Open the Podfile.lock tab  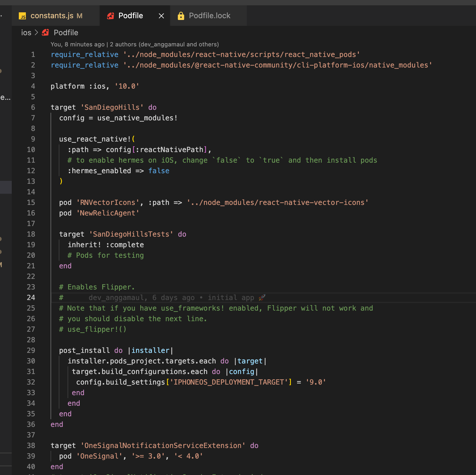pos(209,16)
